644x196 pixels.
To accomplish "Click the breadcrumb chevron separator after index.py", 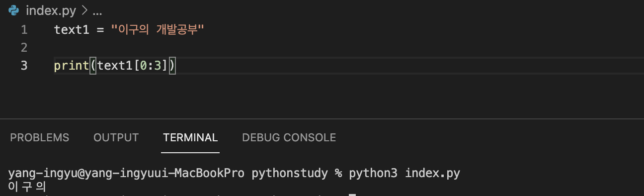I will [x=83, y=10].
